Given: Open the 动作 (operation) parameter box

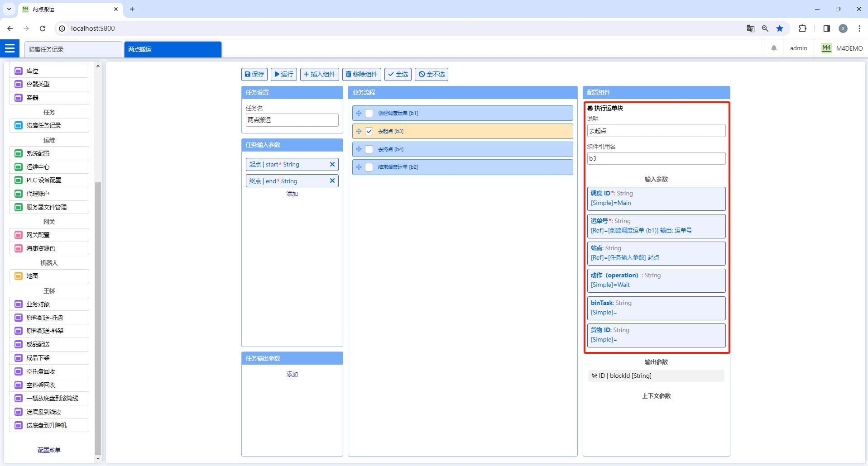Looking at the screenshot, I should pyautogui.click(x=657, y=281).
